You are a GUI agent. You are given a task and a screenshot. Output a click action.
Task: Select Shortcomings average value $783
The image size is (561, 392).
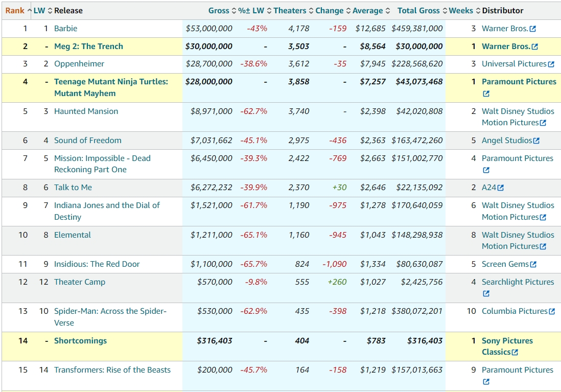tap(376, 340)
